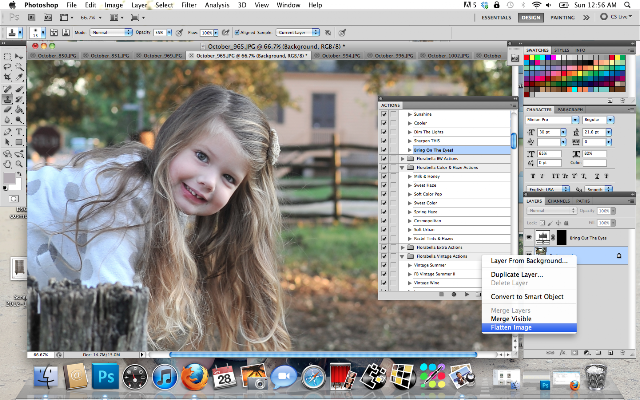Image resolution: width=640 pixels, height=400 pixels.
Task: Select the Clone Stamp tool in toolbox
Action: pyautogui.click(x=8, y=99)
